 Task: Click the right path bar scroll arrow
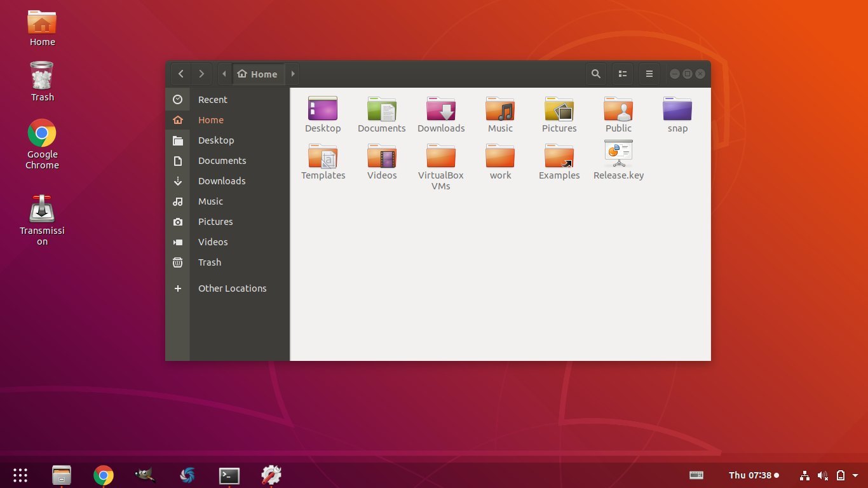[292, 74]
